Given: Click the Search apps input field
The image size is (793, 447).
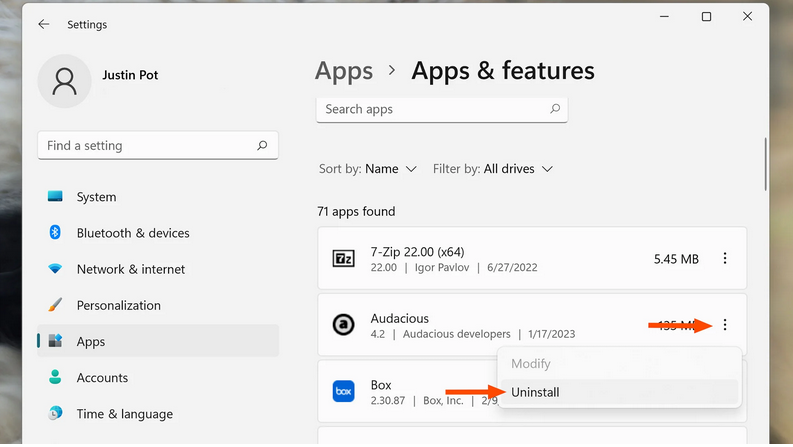Looking at the screenshot, I should [442, 109].
